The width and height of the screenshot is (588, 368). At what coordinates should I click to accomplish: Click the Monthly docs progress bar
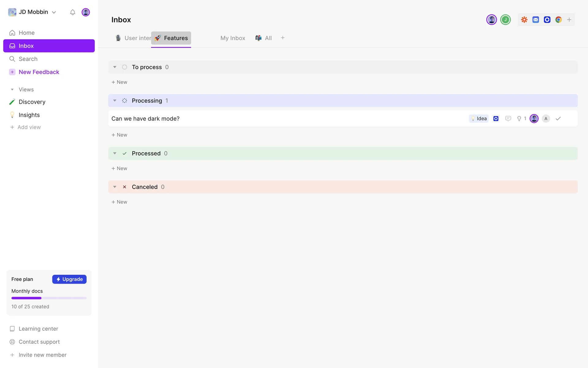click(49, 298)
